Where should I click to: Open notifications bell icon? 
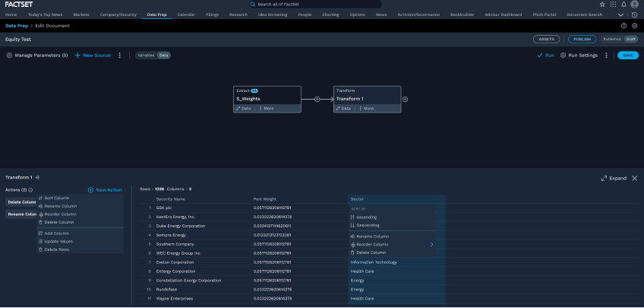pyautogui.click(x=624, y=4)
